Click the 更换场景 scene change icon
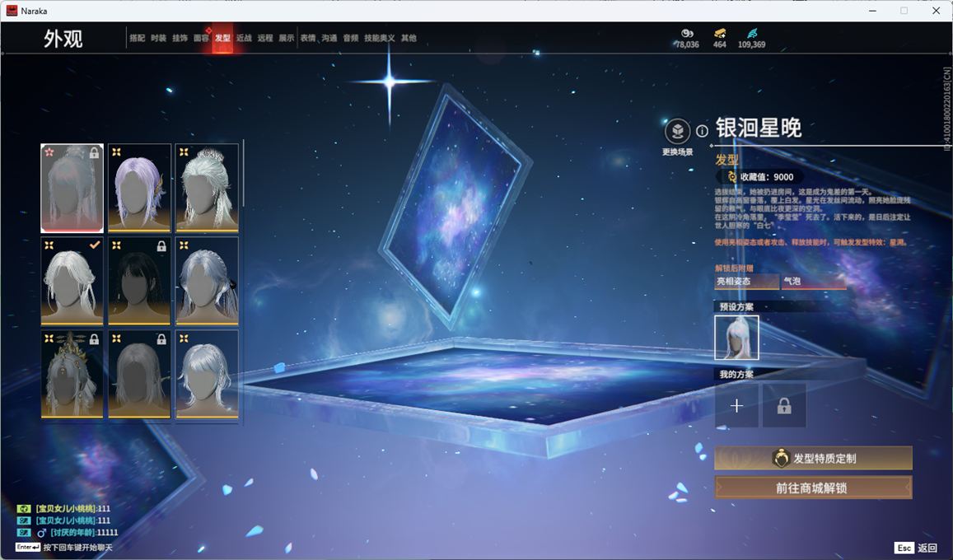The width and height of the screenshot is (953, 560). pos(677,132)
